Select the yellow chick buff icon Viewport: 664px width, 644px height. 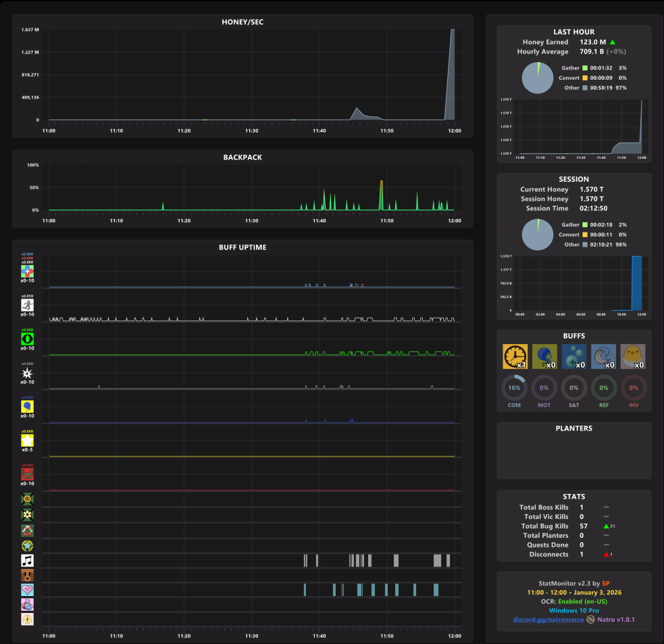click(x=633, y=356)
